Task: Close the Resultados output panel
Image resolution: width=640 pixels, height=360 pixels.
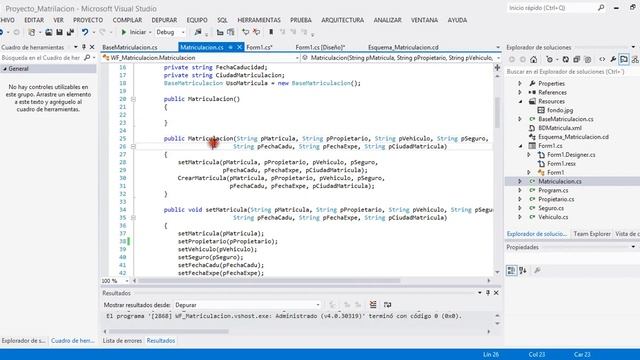Action: coord(496,293)
